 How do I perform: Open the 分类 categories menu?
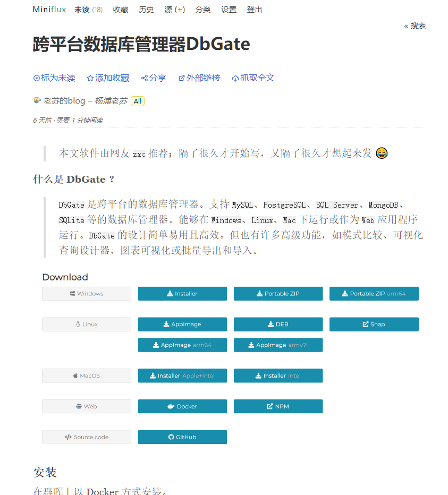pyautogui.click(x=203, y=10)
